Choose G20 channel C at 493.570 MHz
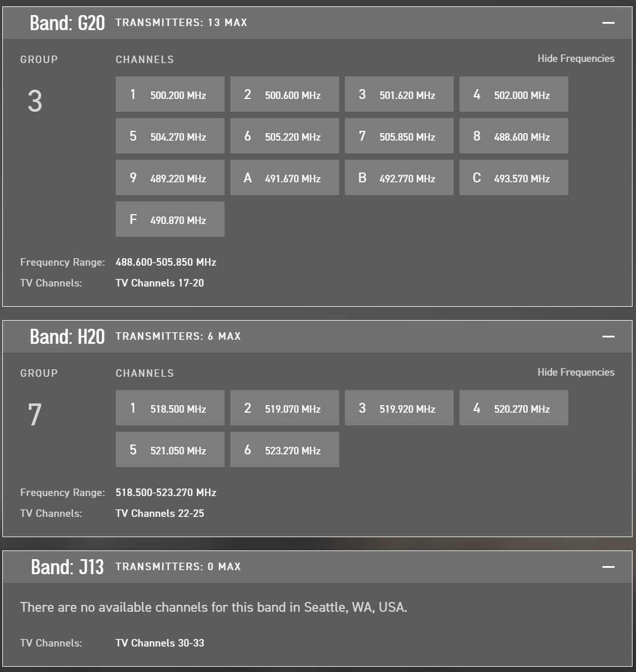 coord(513,178)
